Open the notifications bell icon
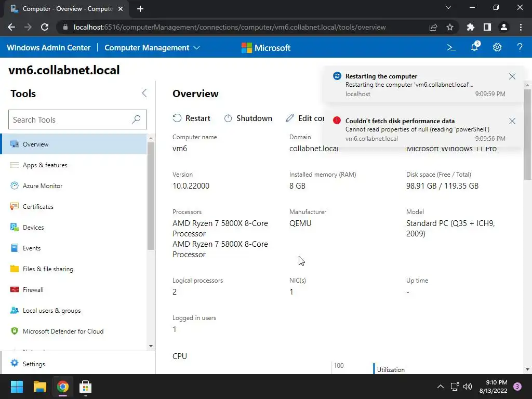The image size is (532, 399). coord(475,47)
